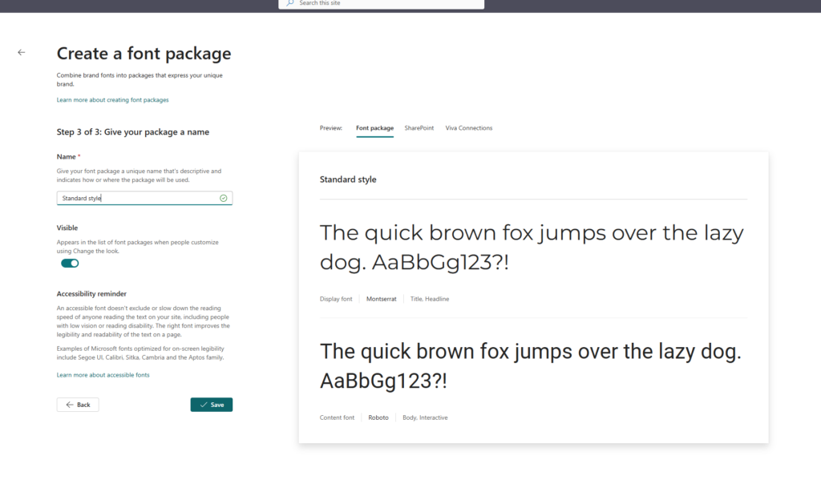
Task: Click the Preview: label
Action: (331, 128)
